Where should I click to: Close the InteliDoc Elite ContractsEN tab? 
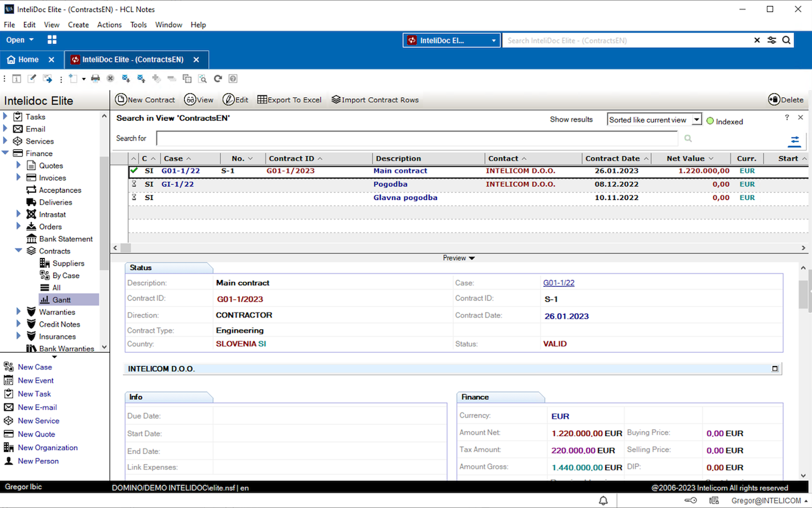[x=197, y=59]
